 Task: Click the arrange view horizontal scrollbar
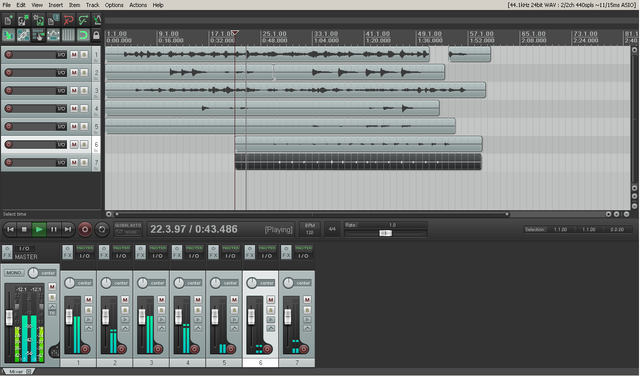312,214
